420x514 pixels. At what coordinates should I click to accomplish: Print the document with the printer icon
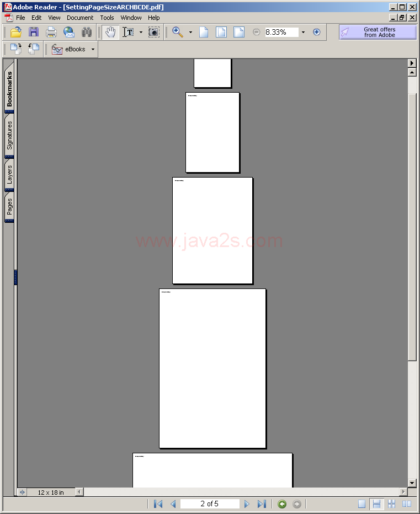point(51,32)
